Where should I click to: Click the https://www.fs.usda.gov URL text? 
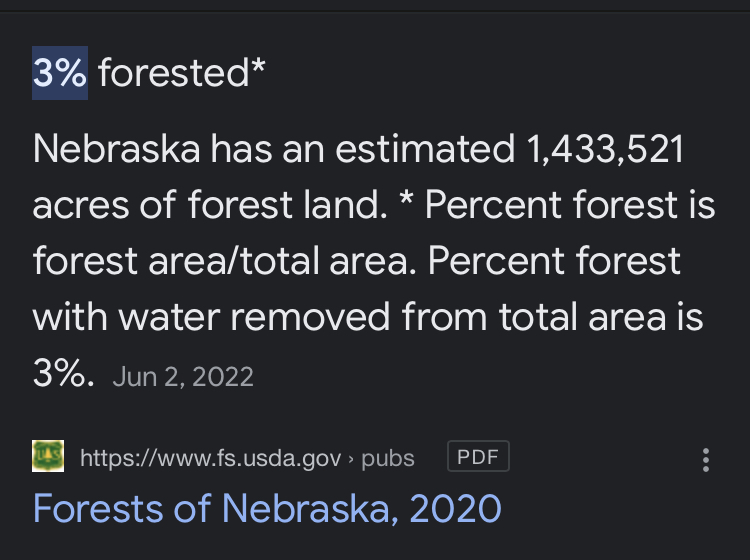pyautogui.click(x=210, y=459)
